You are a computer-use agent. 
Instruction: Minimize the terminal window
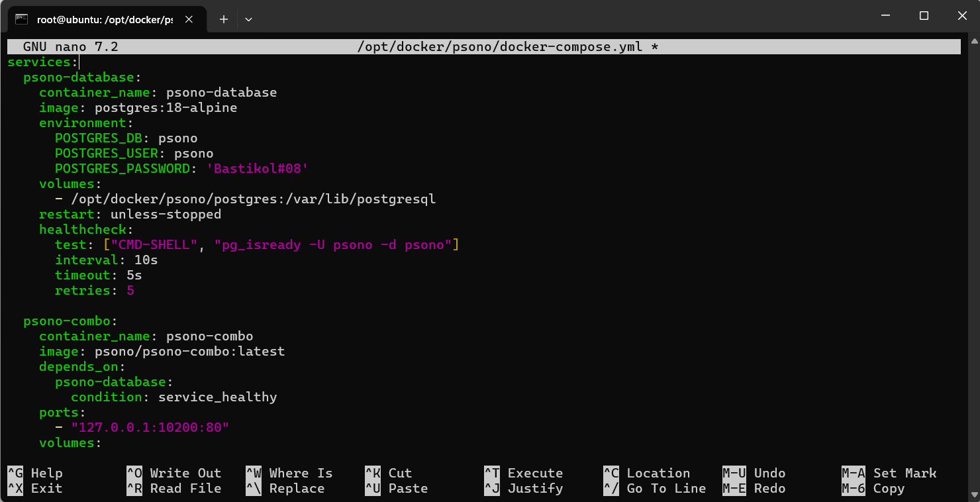click(886, 16)
